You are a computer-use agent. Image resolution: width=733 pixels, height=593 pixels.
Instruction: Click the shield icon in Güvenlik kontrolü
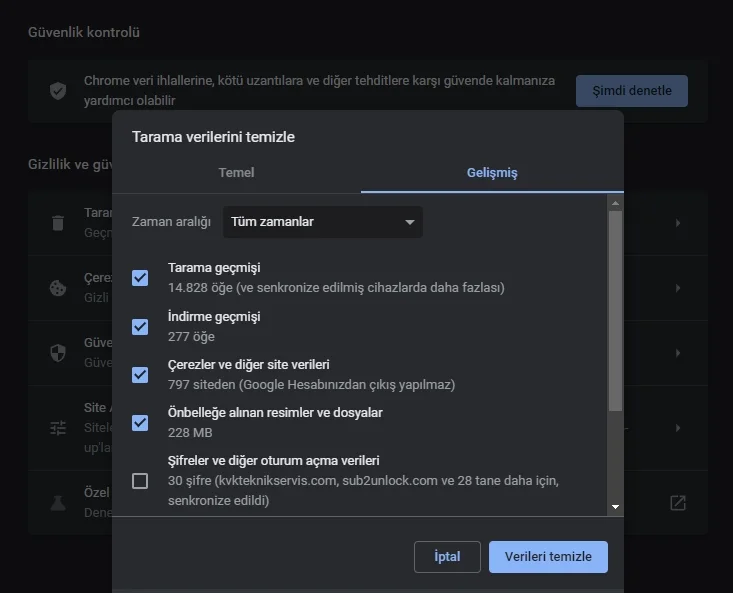coord(58,91)
